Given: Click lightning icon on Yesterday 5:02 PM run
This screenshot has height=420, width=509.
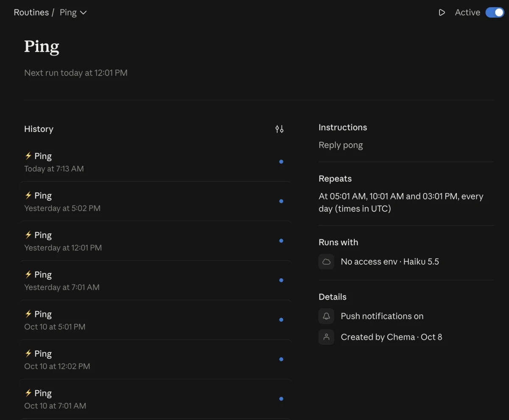Looking at the screenshot, I should coord(28,195).
